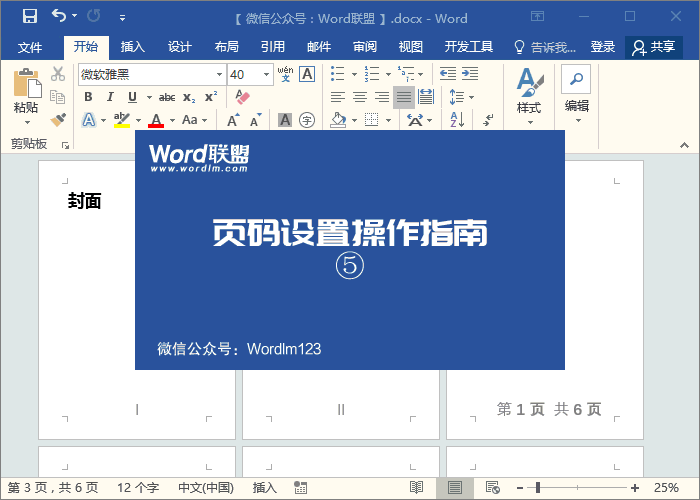Center the text alignment
This screenshot has height=500, width=700.
point(360,97)
